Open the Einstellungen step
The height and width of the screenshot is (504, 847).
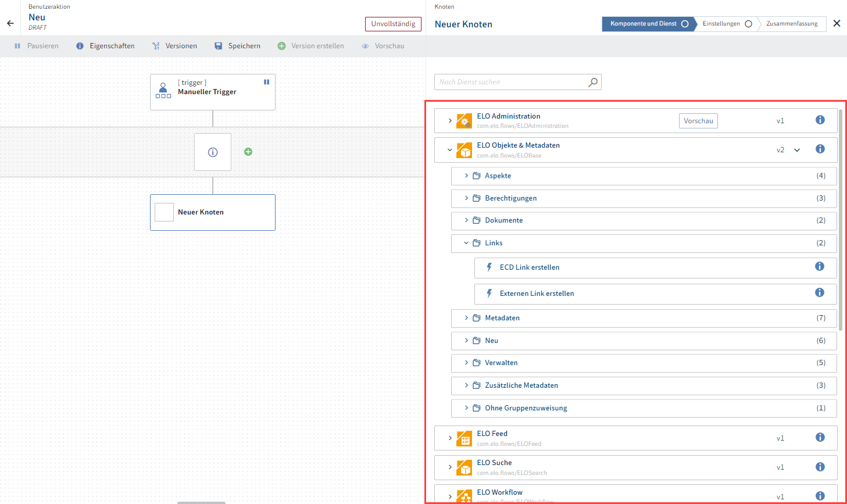point(727,24)
